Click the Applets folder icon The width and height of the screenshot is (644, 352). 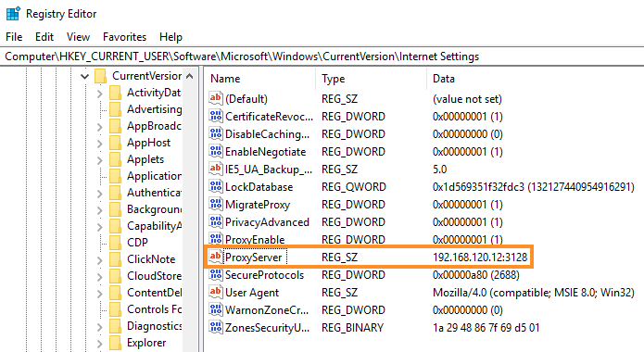click(x=116, y=159)
